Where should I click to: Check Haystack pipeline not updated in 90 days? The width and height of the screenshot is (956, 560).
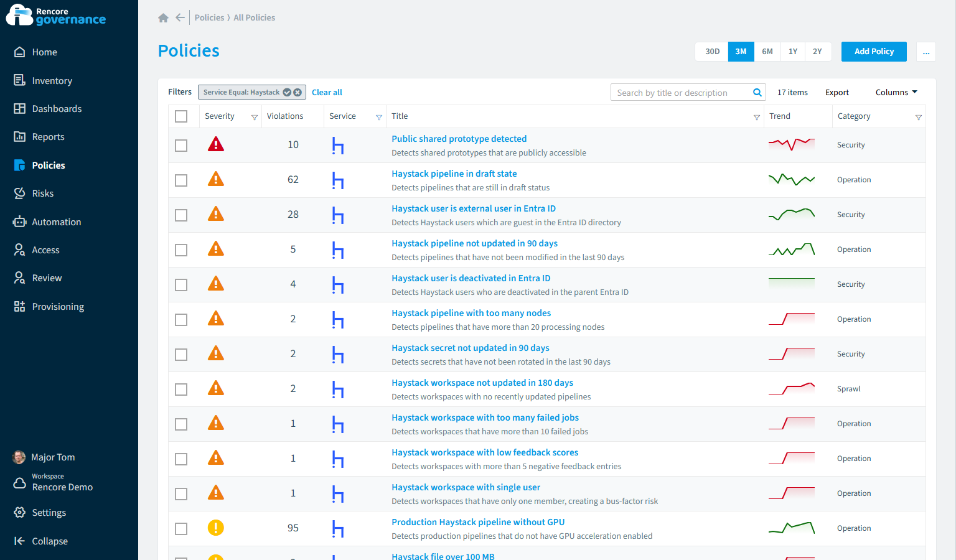181,250
